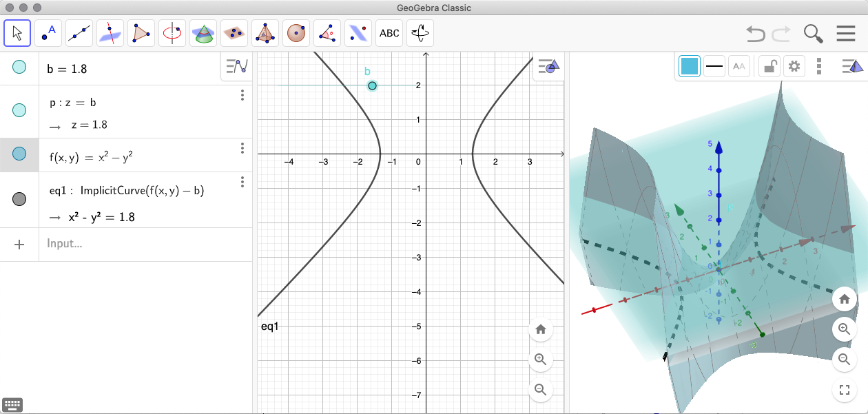The height and width of the screenshot is (414, 868).
Task: Select the 'b = 1.8' algebra entry
Action: [x=67, y=69]
